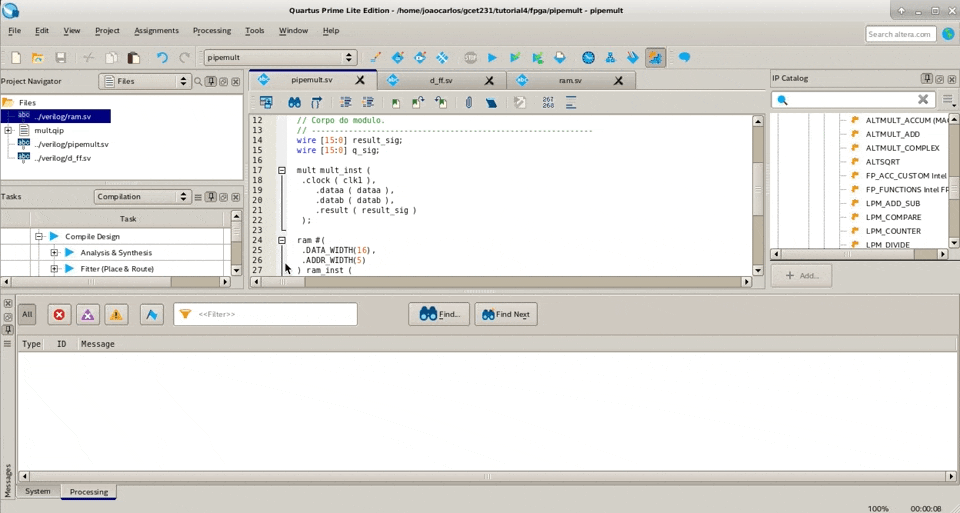This screenshot has height=513, width=960.
Task: Select ALTSQRT in IP Catalog
Action: [883, 162]
